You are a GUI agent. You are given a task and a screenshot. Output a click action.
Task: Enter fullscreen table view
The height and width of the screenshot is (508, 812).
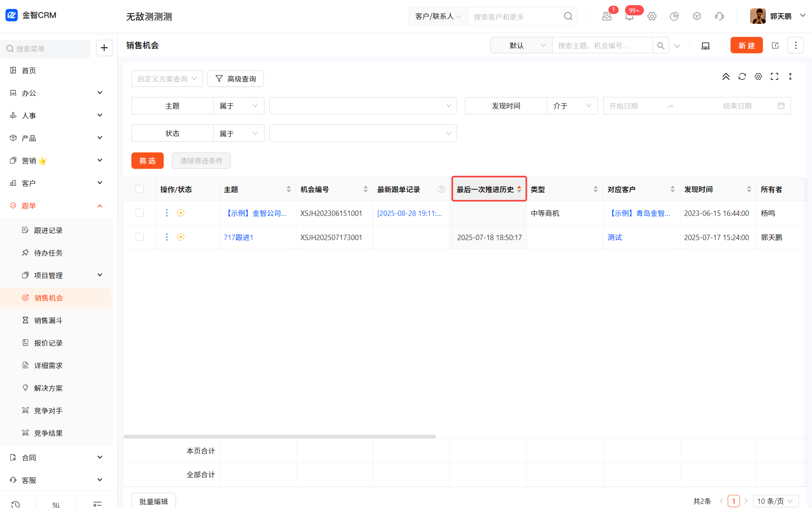tap(774, 77)
